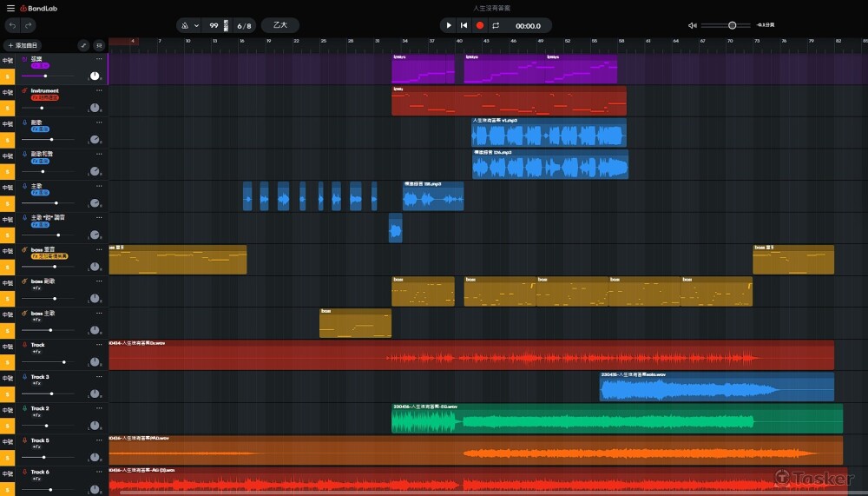Click the tempo field showing 99
The image size is (868, 496).
pyautogui.click(x=214, y=25)
